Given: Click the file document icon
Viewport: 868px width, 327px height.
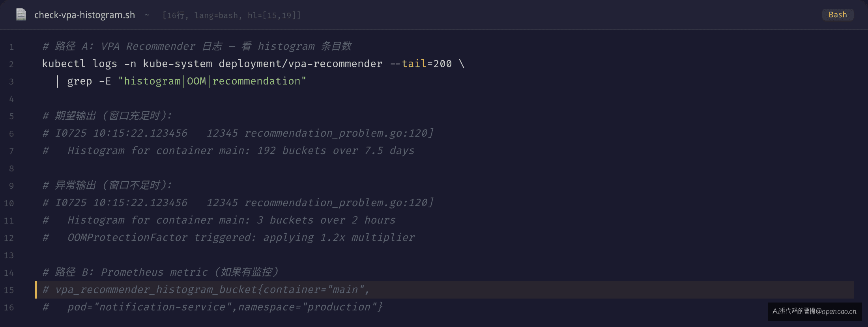Looking at the screenshot, I should 21,15.
